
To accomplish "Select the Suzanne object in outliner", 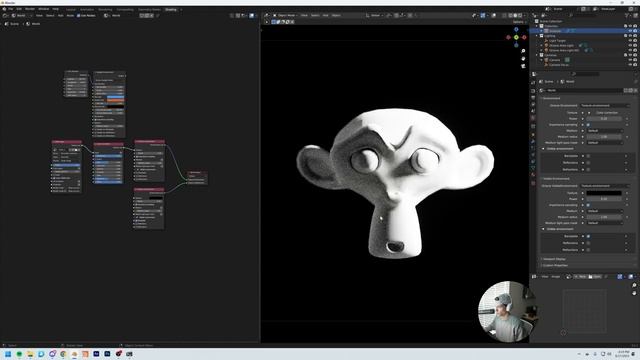I will 555,31.
